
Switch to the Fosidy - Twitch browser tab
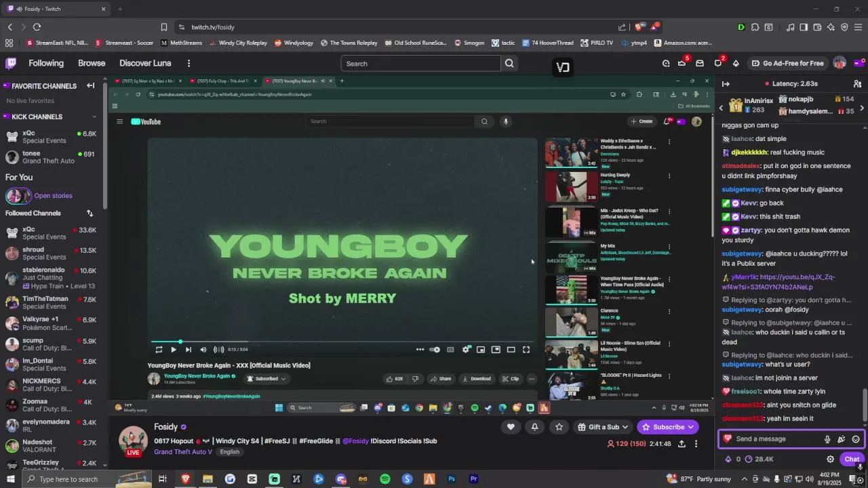click(x=56, y=9)
